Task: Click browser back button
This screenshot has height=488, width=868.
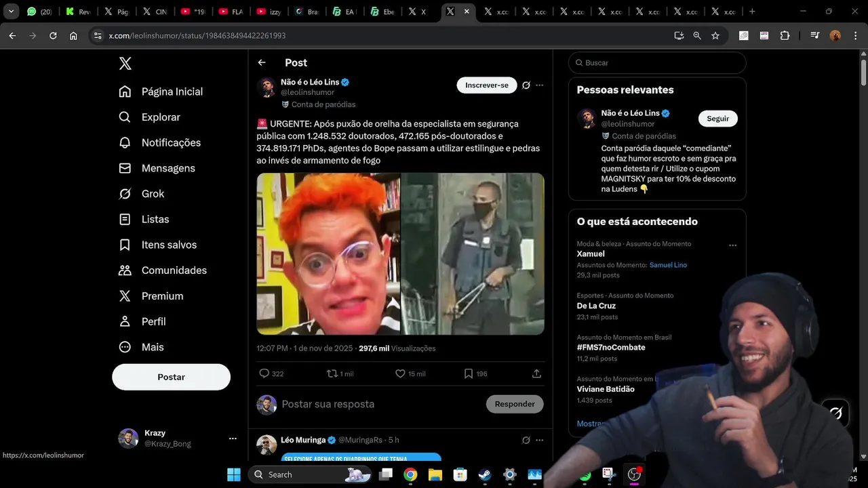Action: point(12,35)
